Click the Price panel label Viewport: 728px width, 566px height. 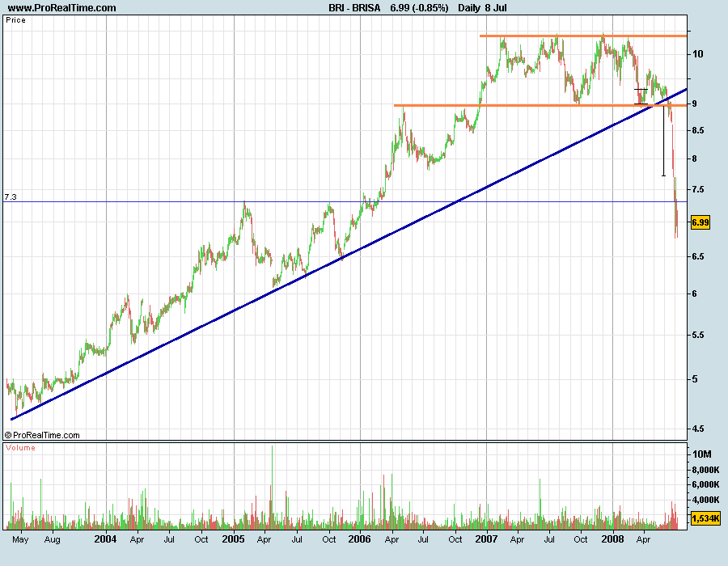click(x=16, y=20)
